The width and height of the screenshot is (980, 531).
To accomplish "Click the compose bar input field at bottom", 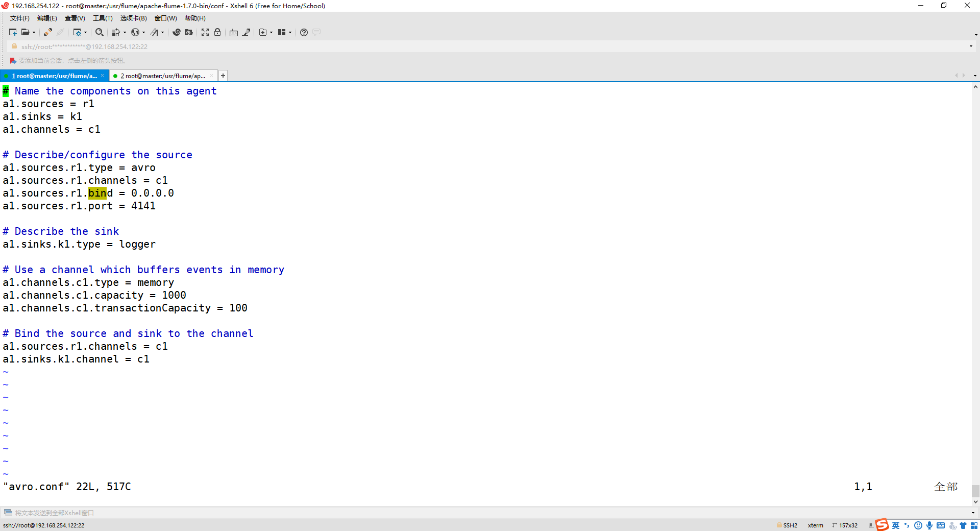I will (490, 513).
